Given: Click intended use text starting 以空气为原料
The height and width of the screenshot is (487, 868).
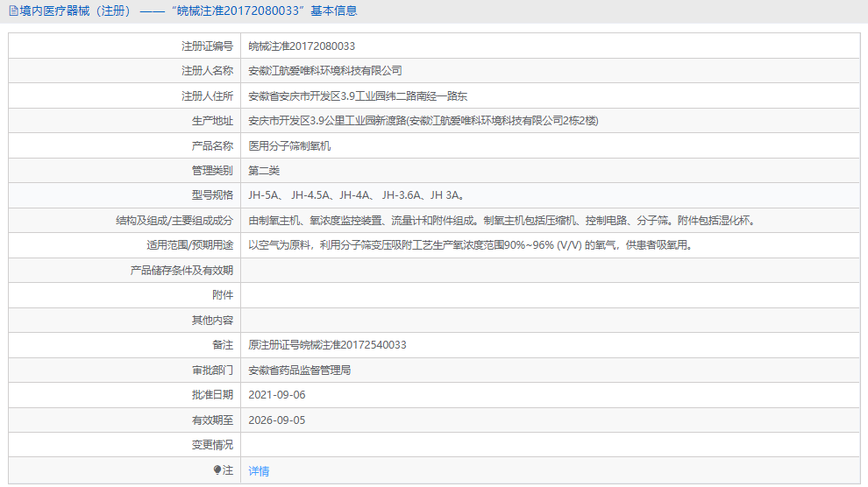Looking at the screenshot, I should 471,245.
